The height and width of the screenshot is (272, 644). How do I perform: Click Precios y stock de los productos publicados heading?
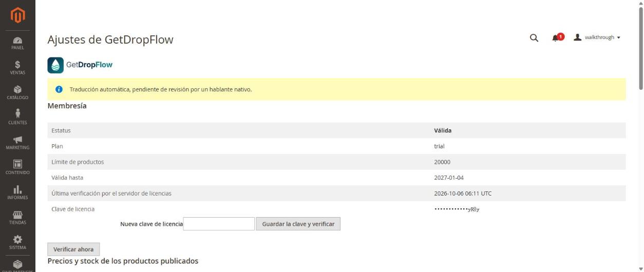pyautogui.click(x=123, y=261)
